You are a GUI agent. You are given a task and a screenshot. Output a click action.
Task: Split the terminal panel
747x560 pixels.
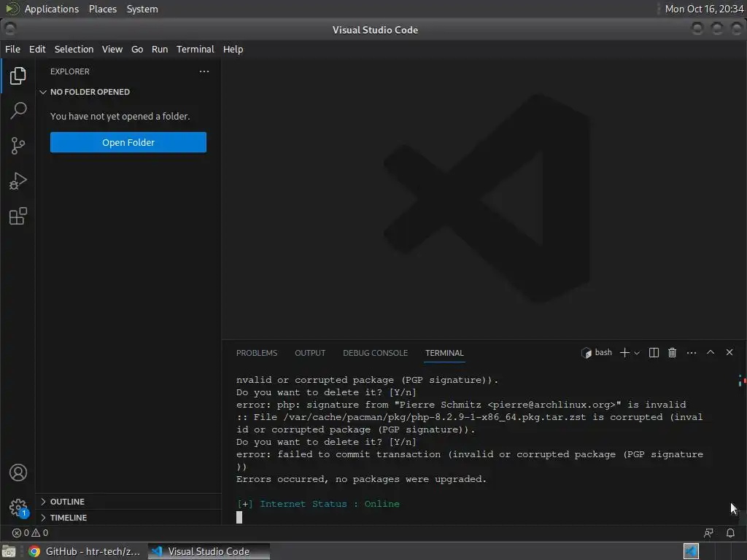point(654,352)
